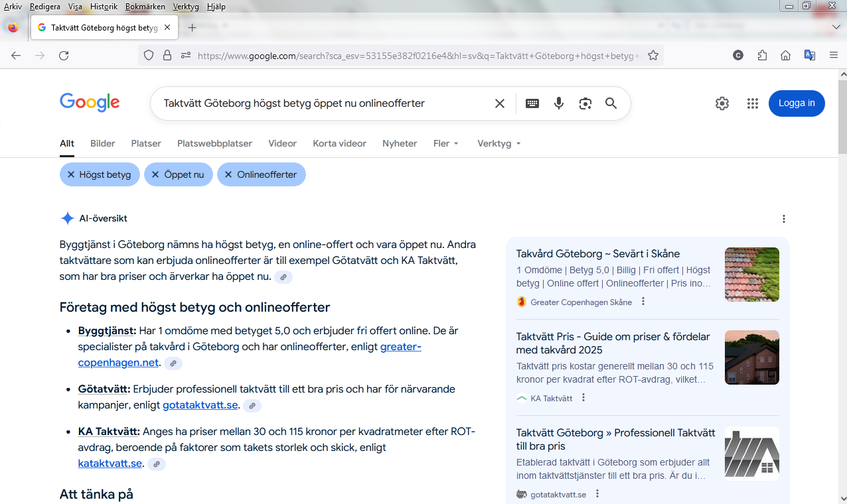Expand the Fler dropdown menu
Image resolution: width=847 pixels, height=504 pixels.
pos(445,143)
